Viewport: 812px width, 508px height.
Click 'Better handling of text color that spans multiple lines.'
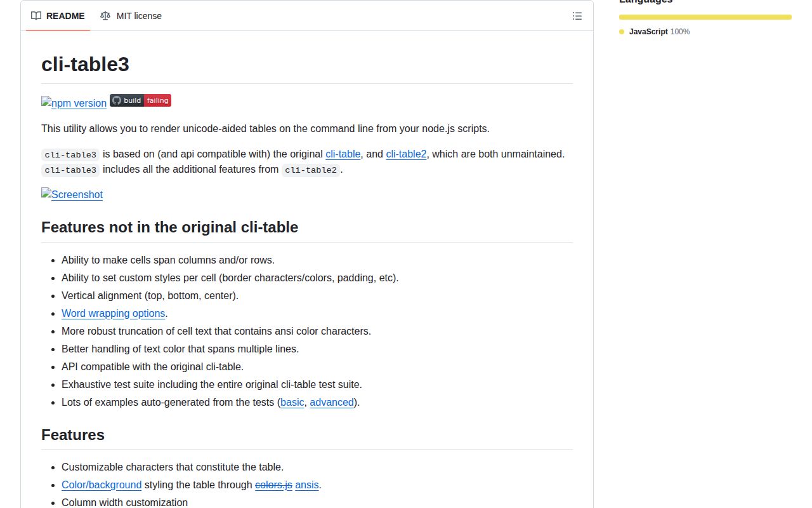[x=180, y=349]
